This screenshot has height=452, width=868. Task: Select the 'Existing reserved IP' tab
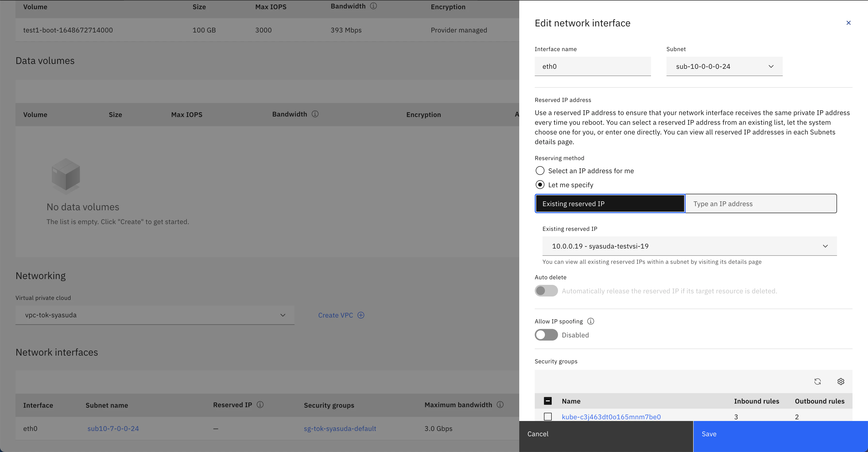tap(610, 203)
